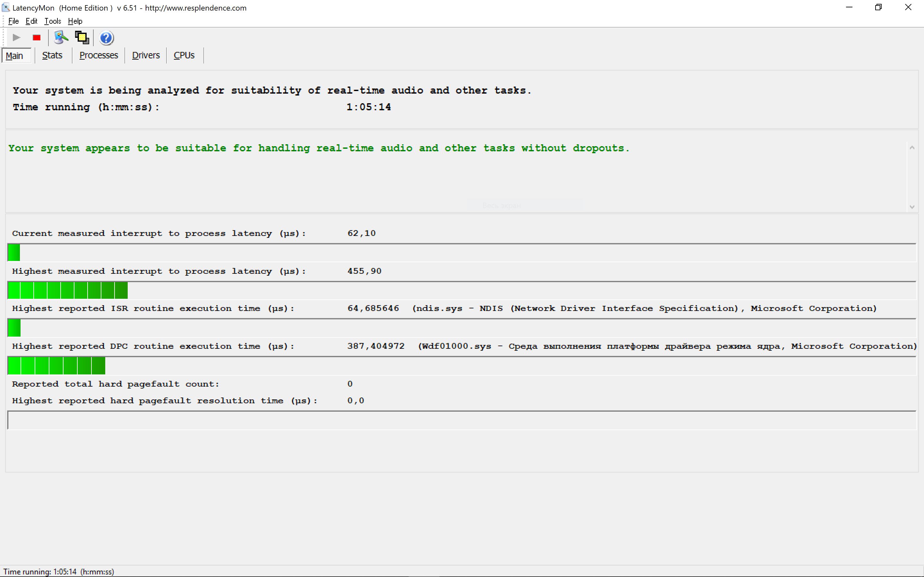Open the Help menu
The image size is (924, 577).
(x=75, y=21)
